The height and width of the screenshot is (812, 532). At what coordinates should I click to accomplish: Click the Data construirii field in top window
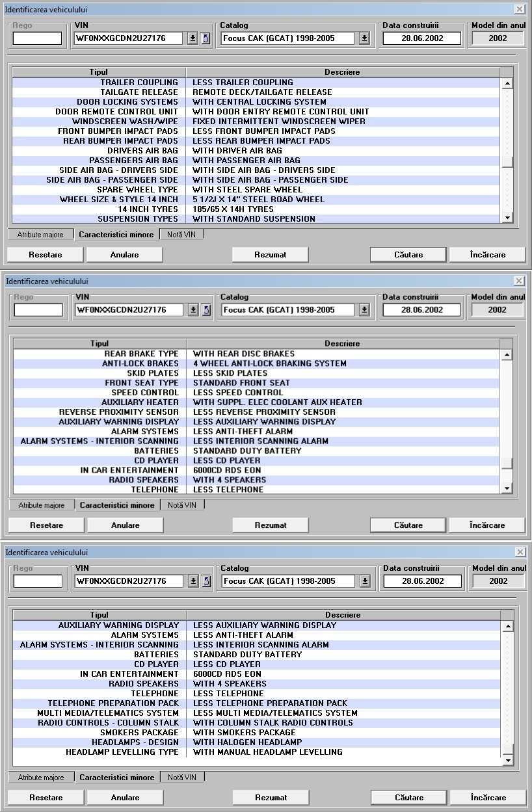[421, 38]
